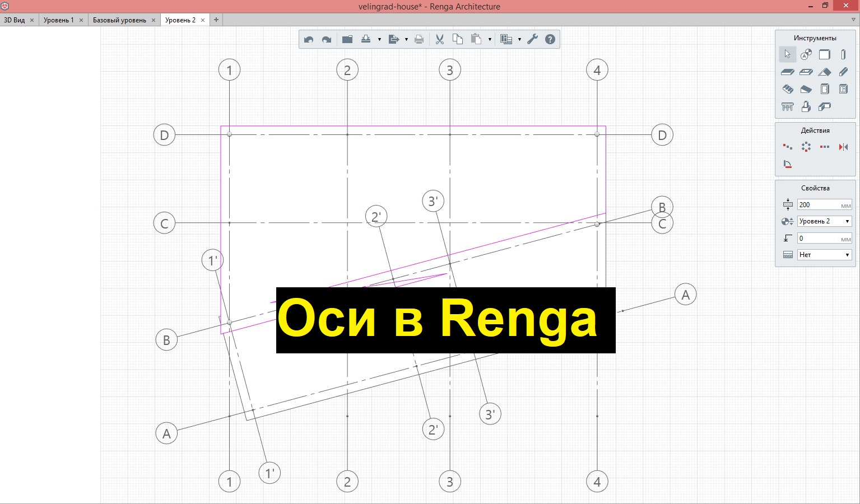Undo the last action in toolbar
The width and height of the screenshot is (860, 504).
[308, 39]
